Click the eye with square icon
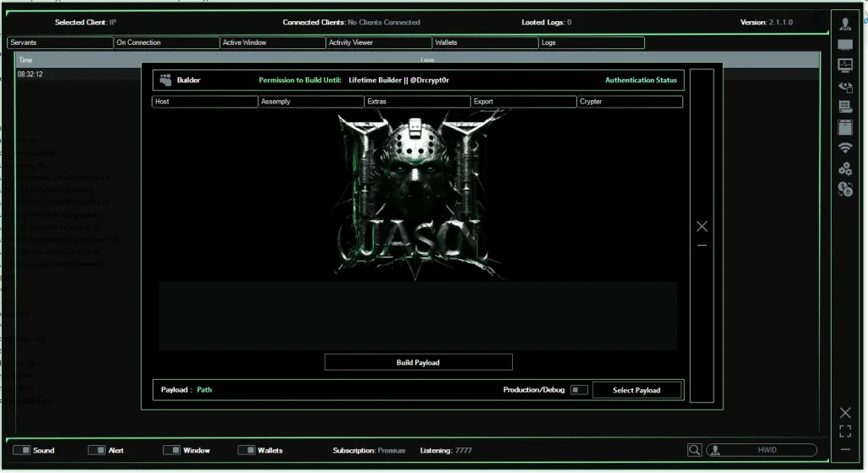Viewport: 868px width, 473px height. click(x=845, y=86)
